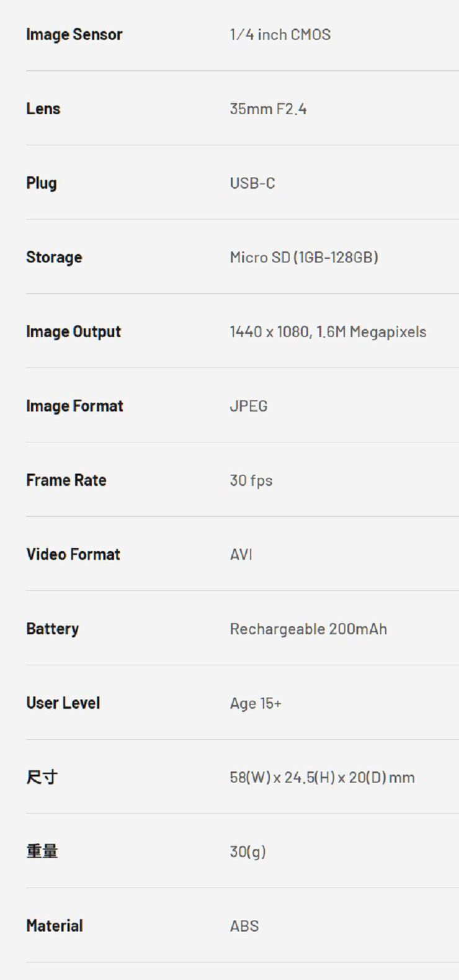This screenshot has height=980, width=459.
Task: Click the Image Output label
Action: (73, 331)
